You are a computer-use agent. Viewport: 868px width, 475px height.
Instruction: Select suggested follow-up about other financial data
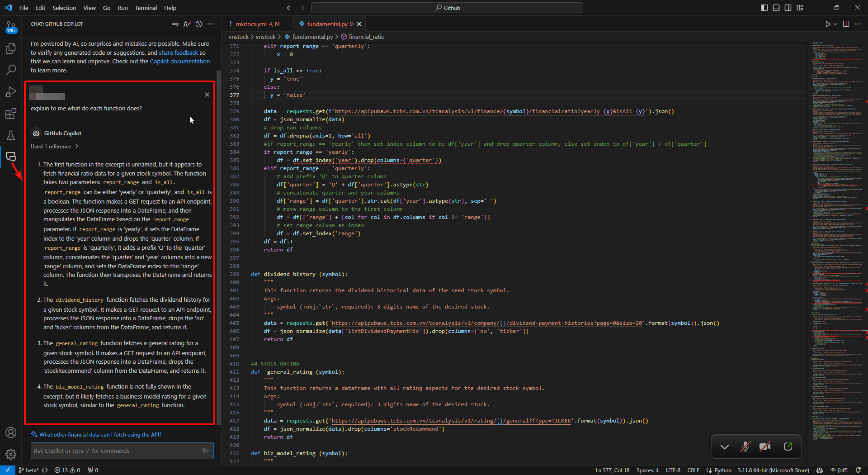point(100,434)
